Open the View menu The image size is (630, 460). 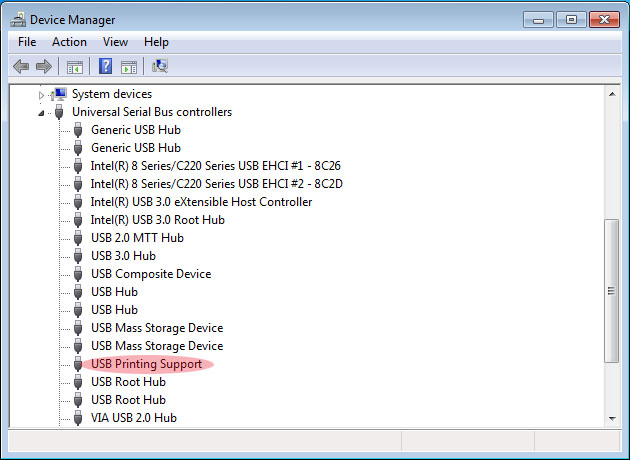point(115,42)
